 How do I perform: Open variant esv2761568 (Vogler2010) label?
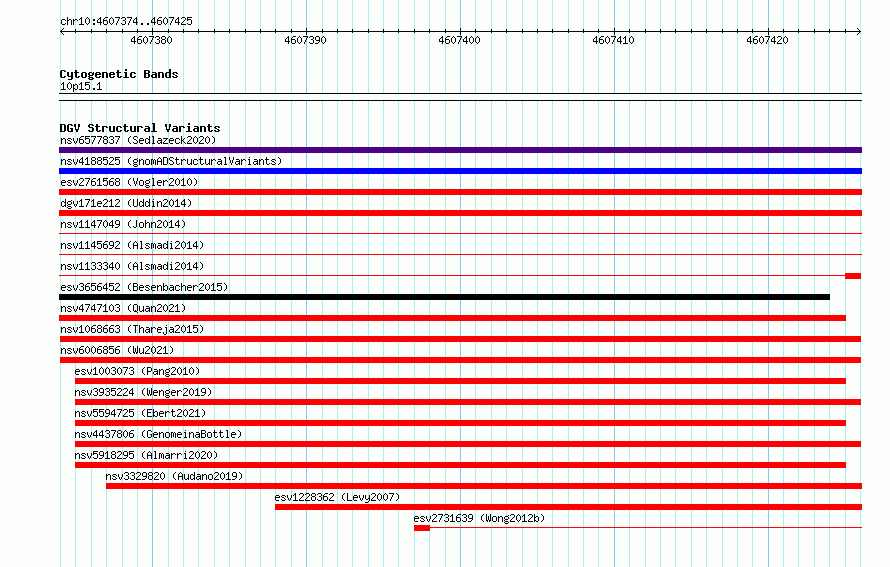[129, 182]
